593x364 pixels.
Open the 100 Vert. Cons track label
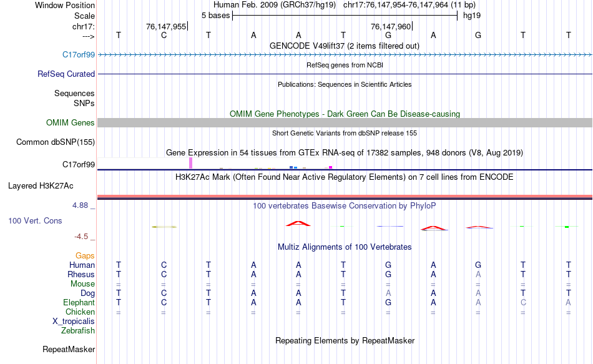pos(35,220)
